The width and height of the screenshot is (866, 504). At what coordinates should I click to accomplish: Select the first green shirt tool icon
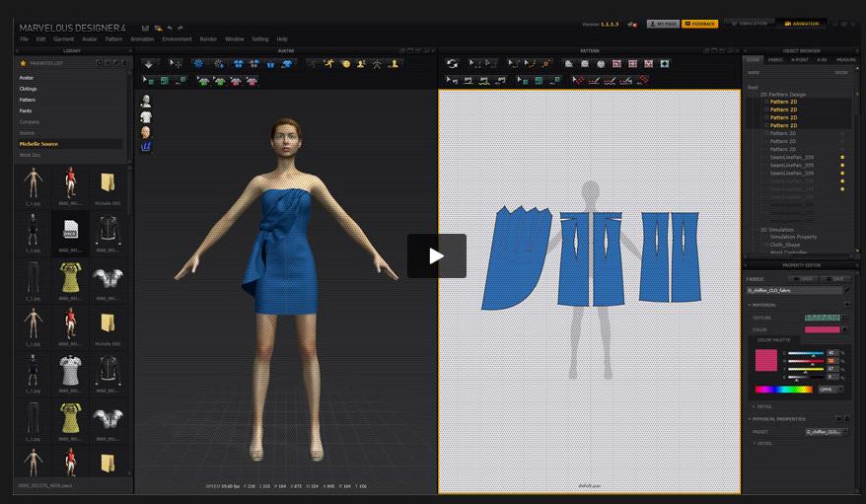(204, 81)
